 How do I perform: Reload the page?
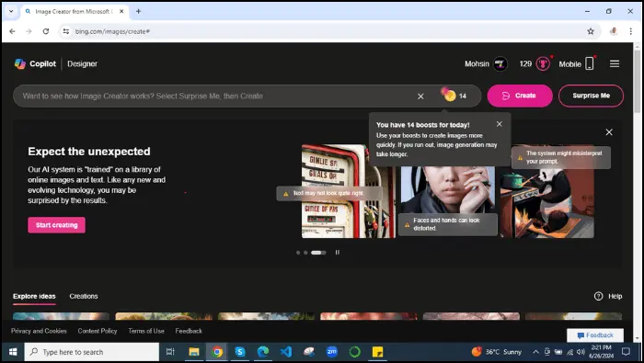tap(46, 31)
